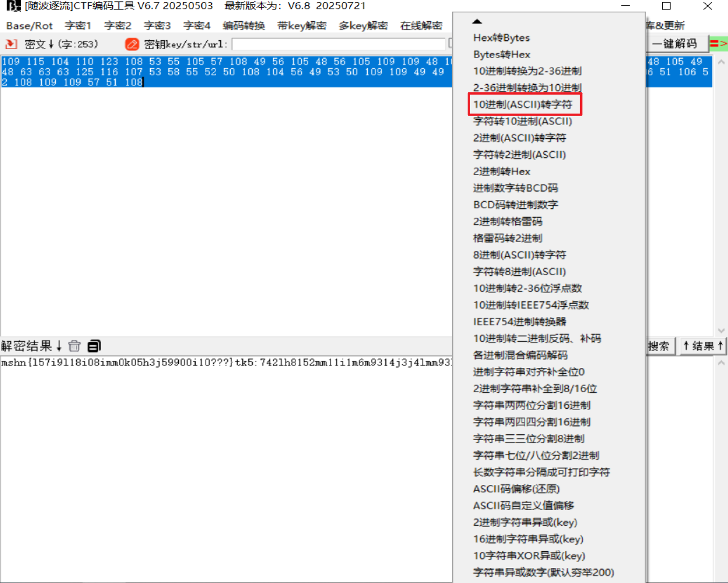Image resolution: width=728 pixels, height=583 pixels.
Task: Click the 密文 pane scrollbar down arrow
Action: [721, 331]
